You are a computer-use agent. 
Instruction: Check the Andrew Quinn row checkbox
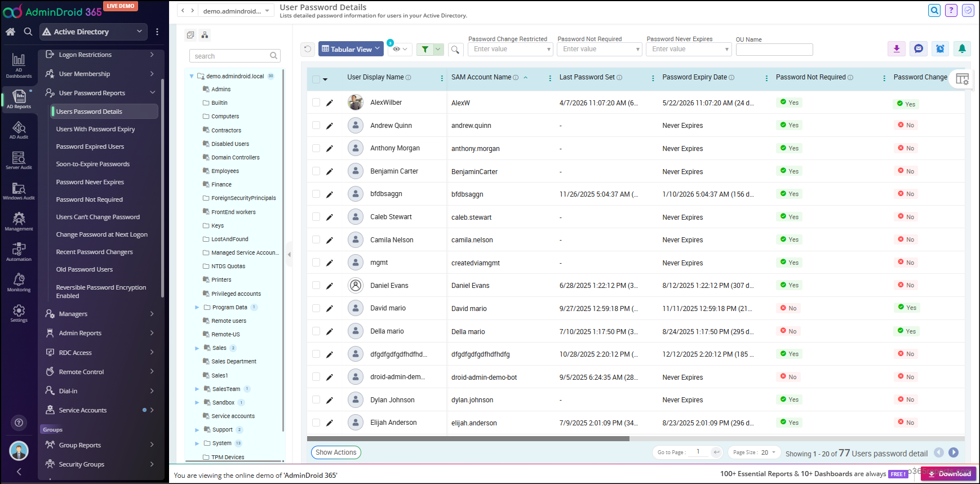[316, 125]
